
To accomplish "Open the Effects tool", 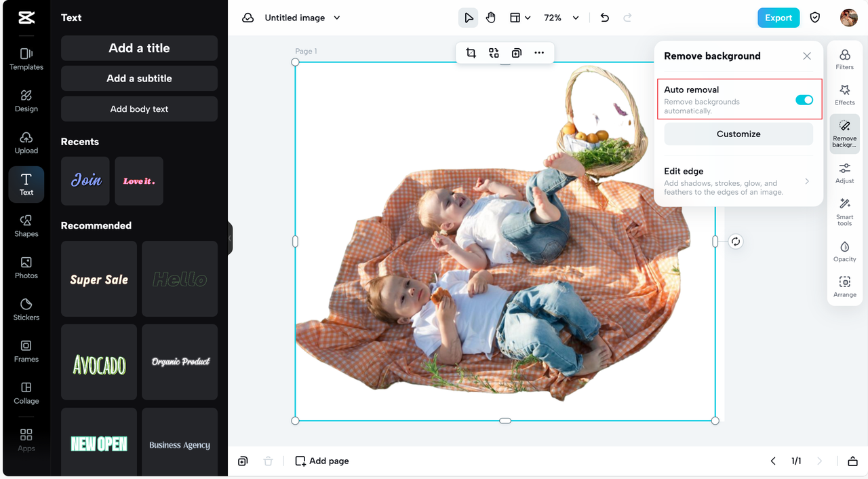I will coord(845,94).
